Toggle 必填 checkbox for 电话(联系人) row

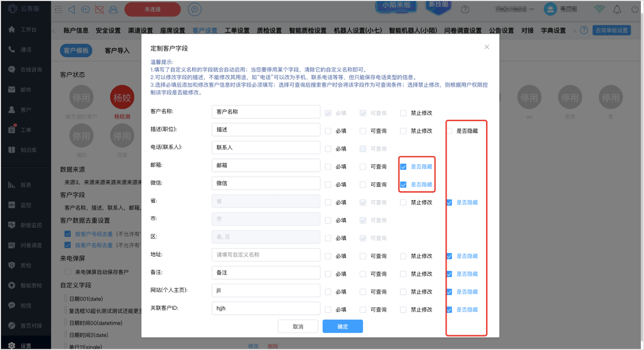click(x=328, y=149)
